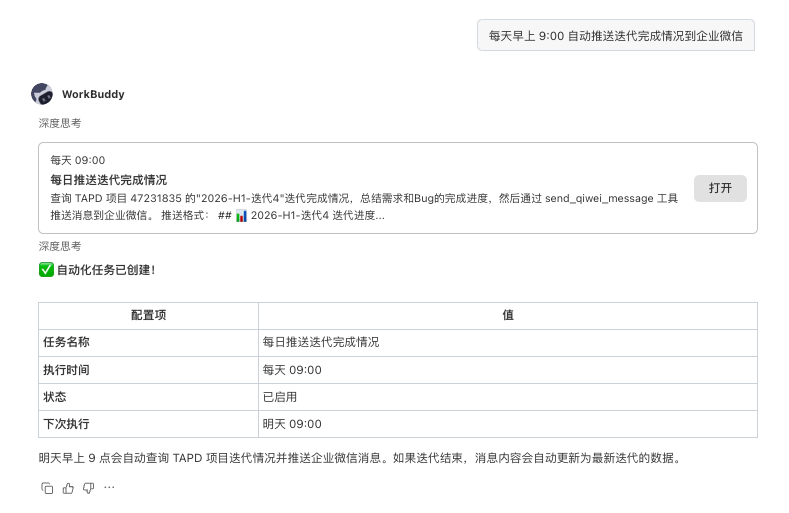Give a thumbs down to the reply
This screenshot has height=513, width=789.
click(89, 488)
